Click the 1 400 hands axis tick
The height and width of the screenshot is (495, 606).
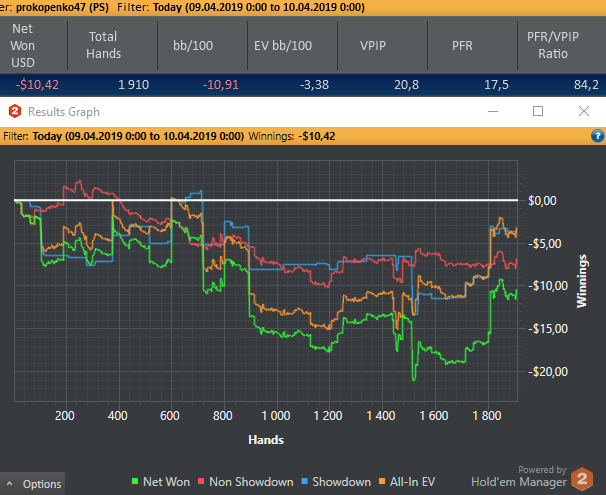381,416
